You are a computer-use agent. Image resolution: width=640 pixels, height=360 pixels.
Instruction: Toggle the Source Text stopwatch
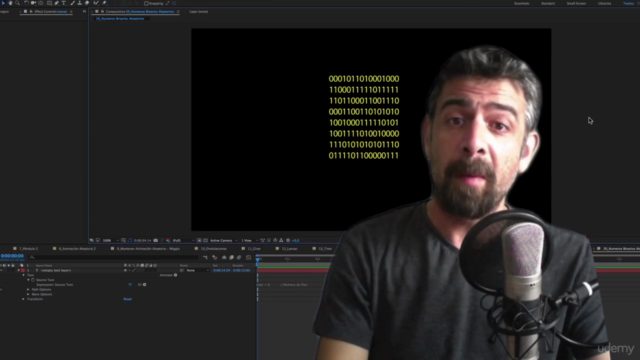click(x=33, y=280)
